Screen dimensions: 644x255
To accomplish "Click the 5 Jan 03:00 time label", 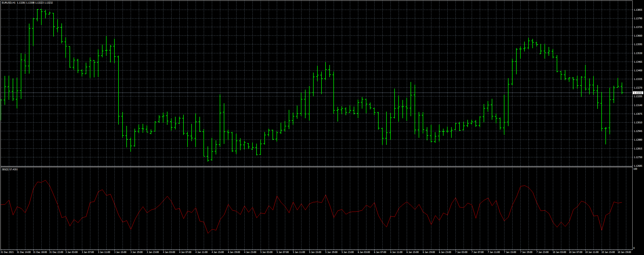I will [x=266, y=252].
